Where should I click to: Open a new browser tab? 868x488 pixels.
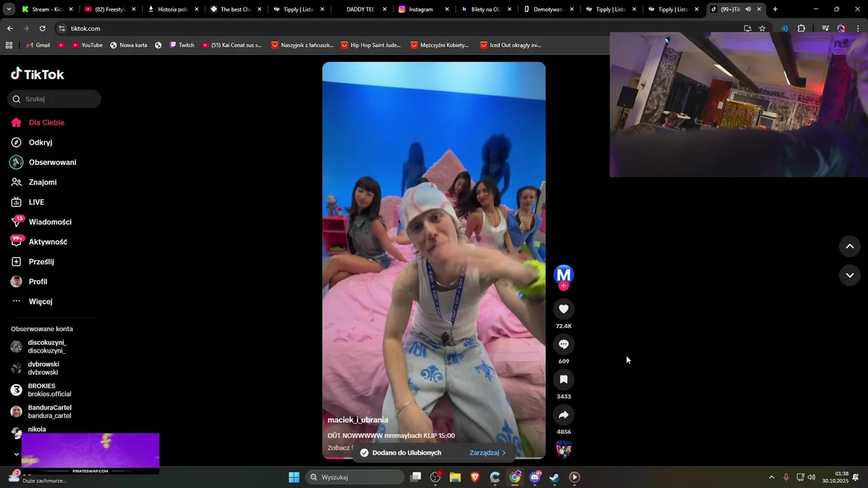click(x=775, y=9)
